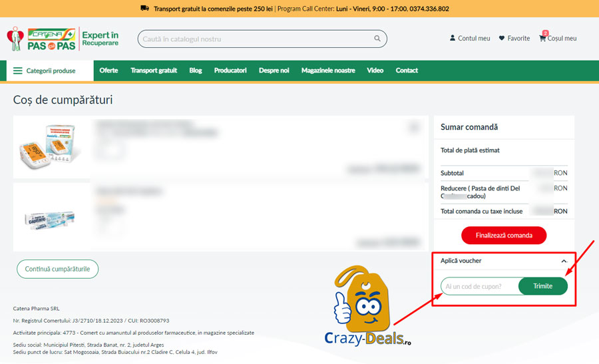The image size is (599, 364).
Task: Submit voucher with Trimite button
Action: tap(543, 286)
